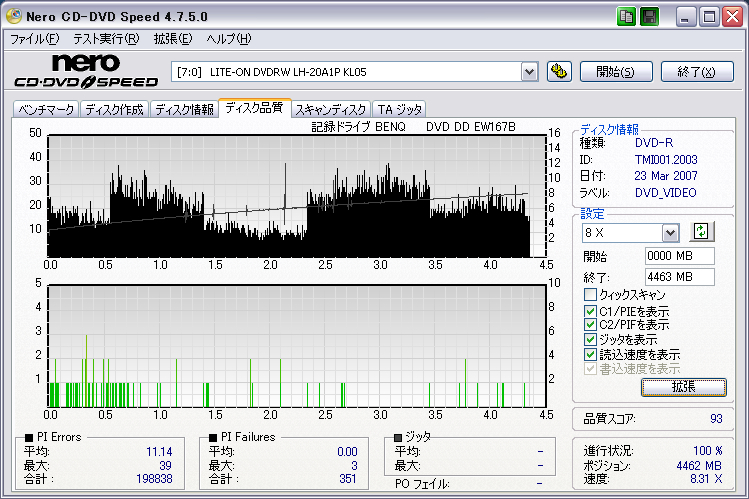Click the disc type DVD-R
This screenshot has width=749, height=499.
point(654,143)
